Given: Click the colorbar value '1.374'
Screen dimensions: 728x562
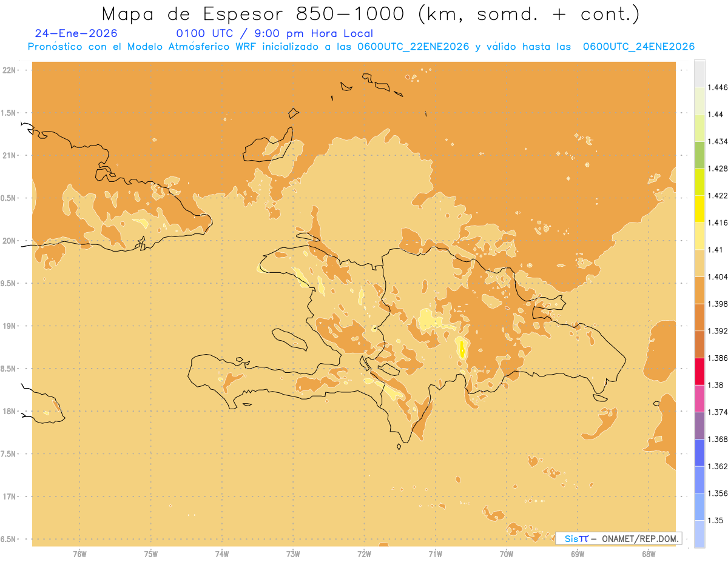Looking at the screenshot, I should pyautogui.click(x=718, y=412).
